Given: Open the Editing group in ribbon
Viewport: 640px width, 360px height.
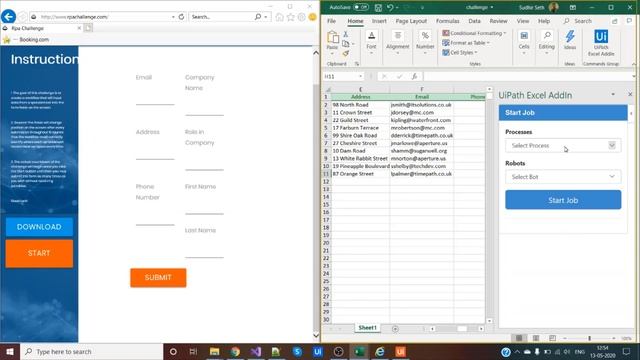Looking at the screenshot, I should [x=547, y=42].
